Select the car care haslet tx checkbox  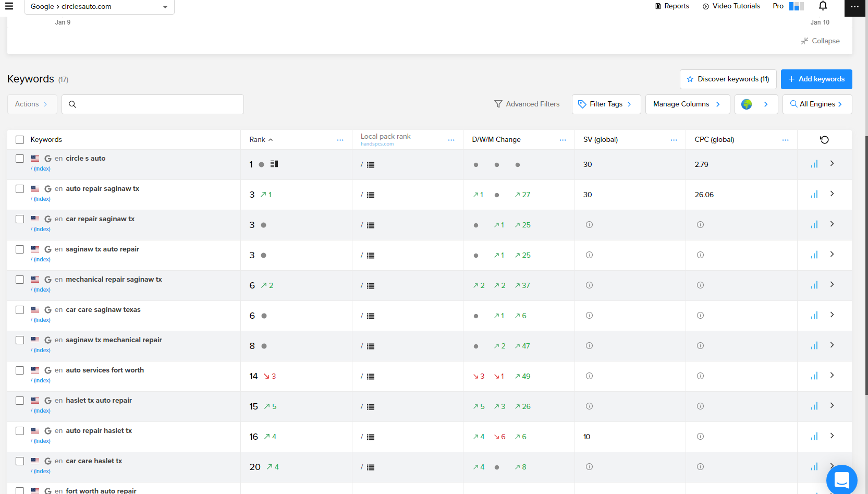click(x=20, y=461)
